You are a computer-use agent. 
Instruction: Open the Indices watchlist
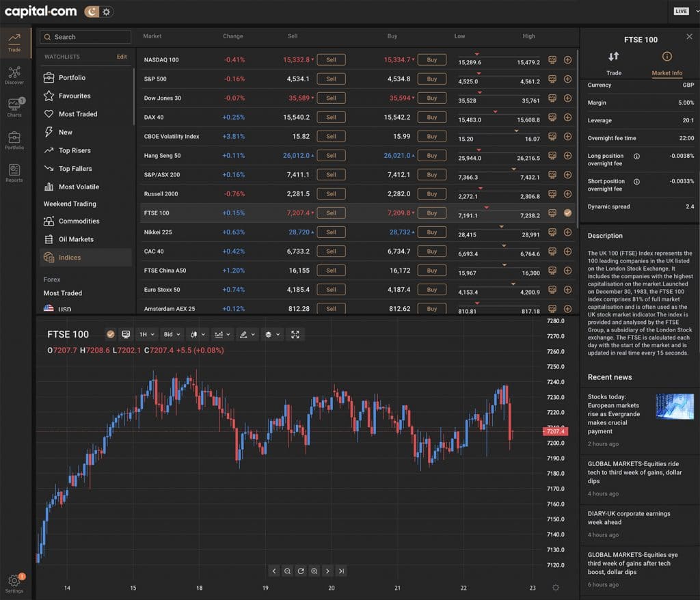click(85, 258)
